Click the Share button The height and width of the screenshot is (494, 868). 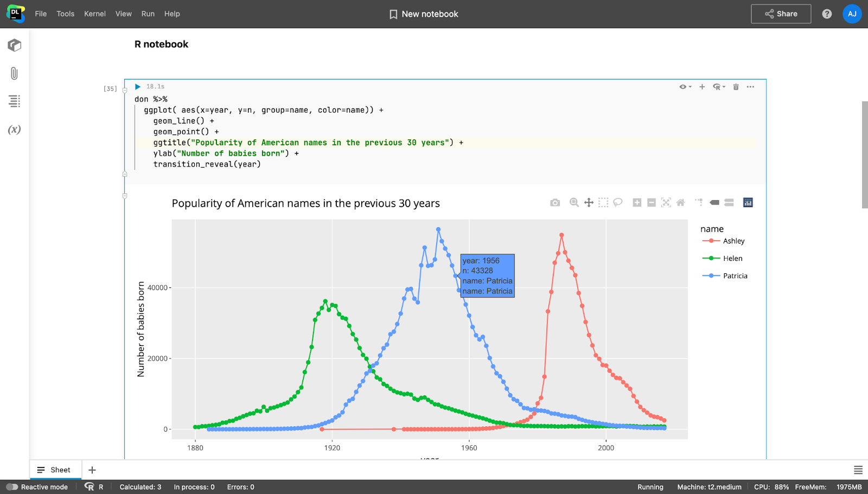(781, 14)
